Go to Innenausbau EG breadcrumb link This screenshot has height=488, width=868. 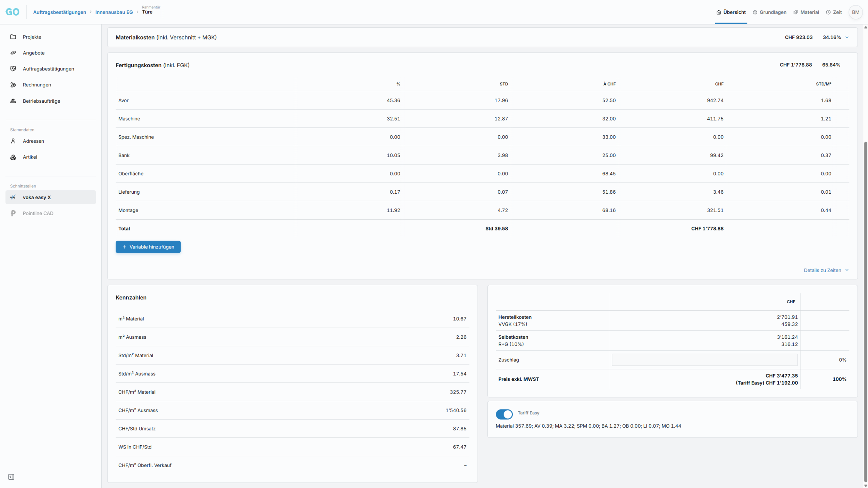(x=114, y=12)
